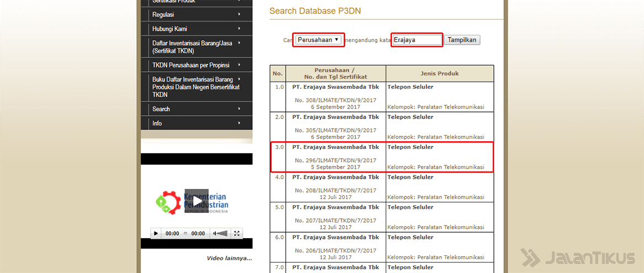The image size is (644, 273).
Task: Click the Kementerian Perindustrian video thumbnail logo
Action: [x=192, y=202]
